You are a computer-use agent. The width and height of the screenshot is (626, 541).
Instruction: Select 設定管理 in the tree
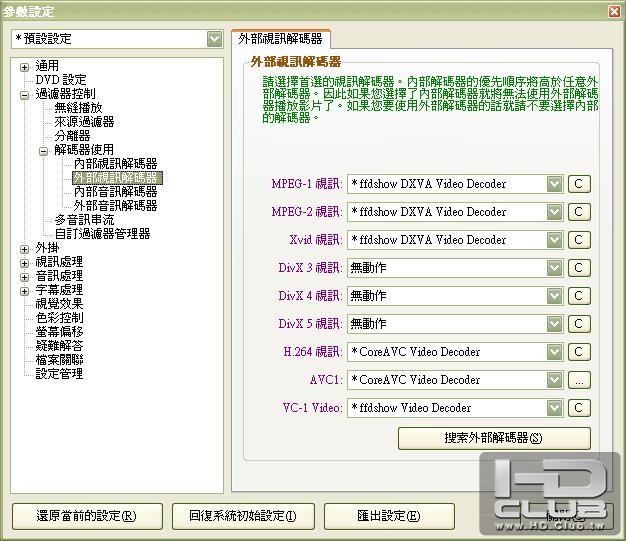pyautogui.click(x=59, y=374)
